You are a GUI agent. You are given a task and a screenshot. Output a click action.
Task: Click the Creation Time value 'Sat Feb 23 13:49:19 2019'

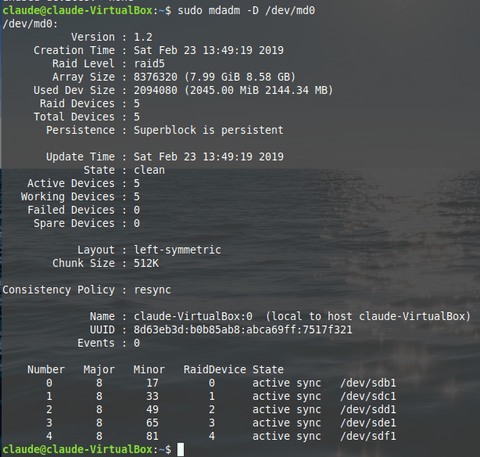pyautogui.click(x=209, y=50)
